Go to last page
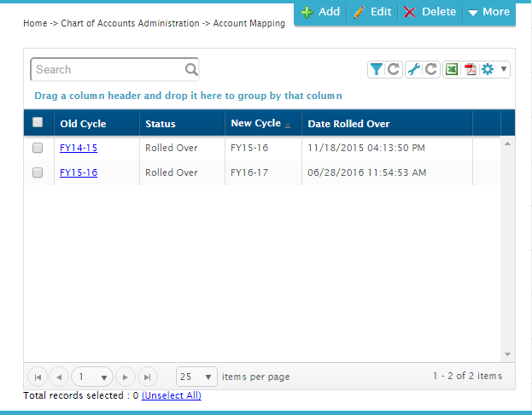Screen dimensions: 532x415 (147, 377)
